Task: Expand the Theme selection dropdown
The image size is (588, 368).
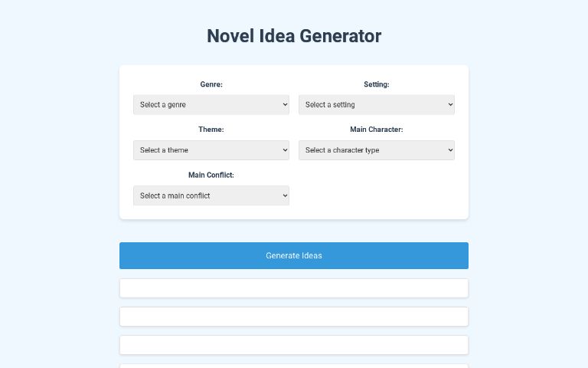Action: (211, 150)
